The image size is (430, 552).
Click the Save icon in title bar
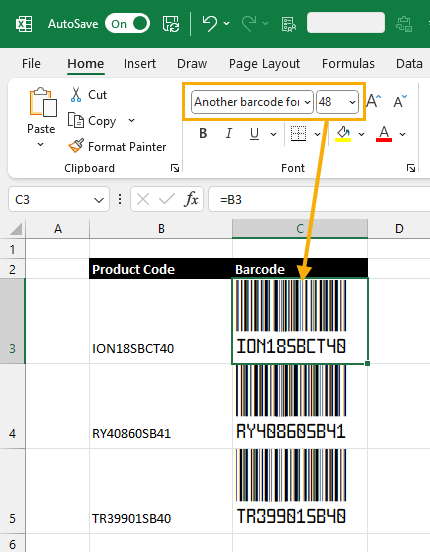(170, 24)
